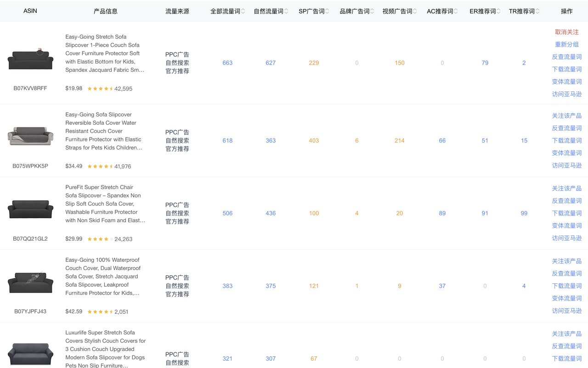Sort the 自然流量词 column

285,11
